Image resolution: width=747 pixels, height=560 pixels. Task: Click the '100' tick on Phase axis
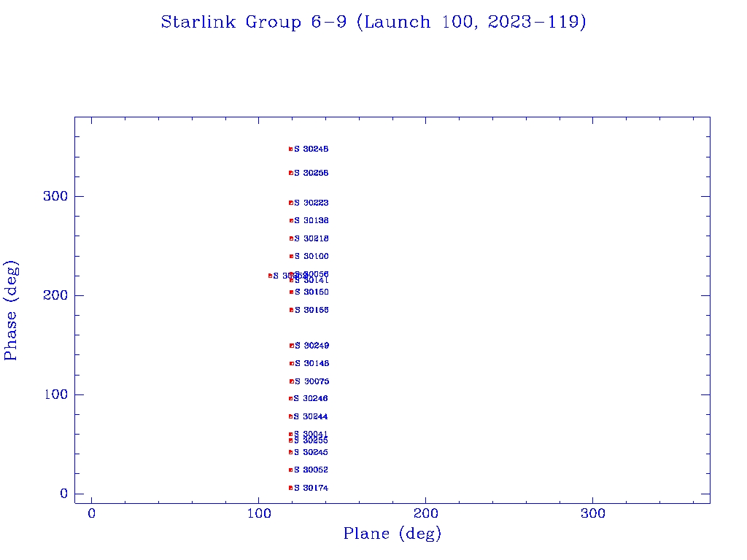pos(55,394)
